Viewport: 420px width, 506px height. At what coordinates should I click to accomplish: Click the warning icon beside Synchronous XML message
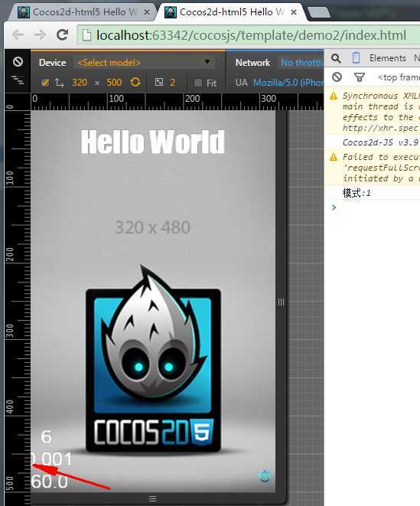[334, 96]
